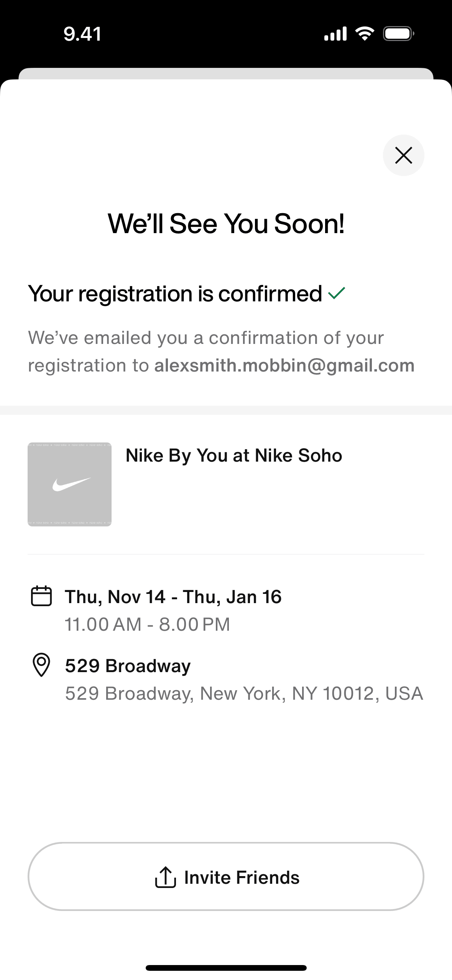Tap the 11.00 AM - 8.00 PM time range
The height and width of the screenshot is (980, 452).
pos(147,624)
